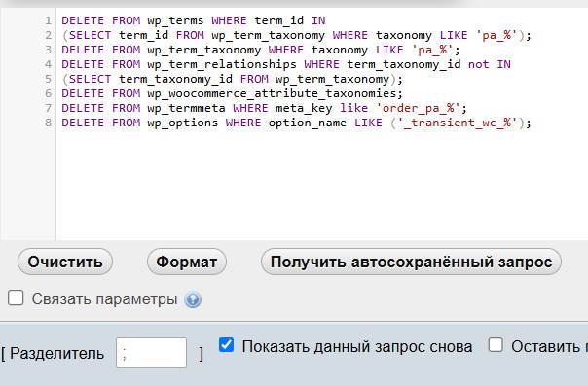Screen dimensions: 588x386
Task: Click the Формат button
Action: coord(187,262)
